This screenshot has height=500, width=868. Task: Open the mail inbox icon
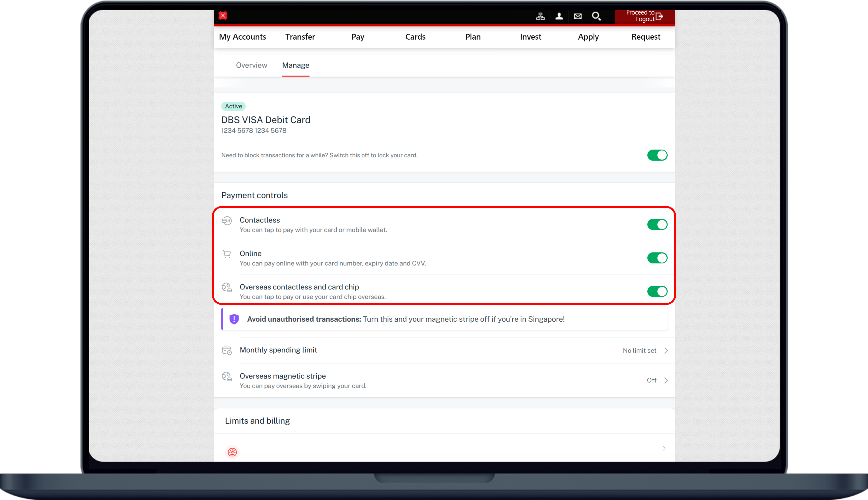pos(578,16)
